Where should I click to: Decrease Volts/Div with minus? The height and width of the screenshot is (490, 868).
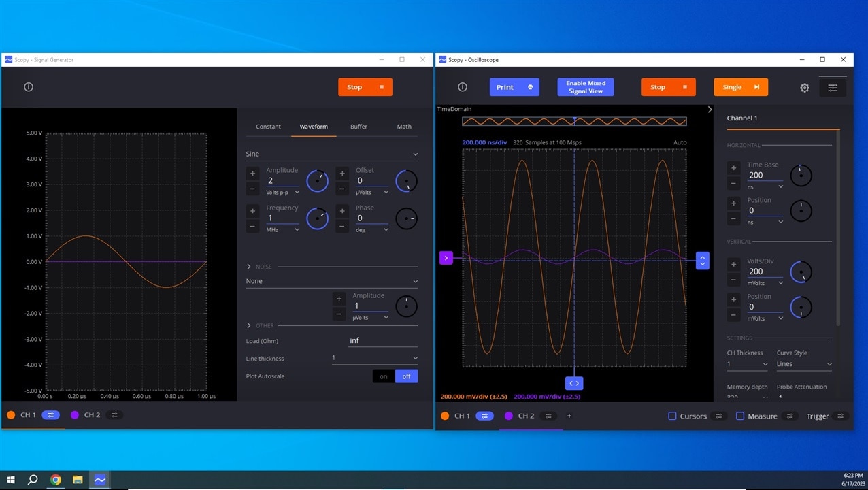pos(733,280)
